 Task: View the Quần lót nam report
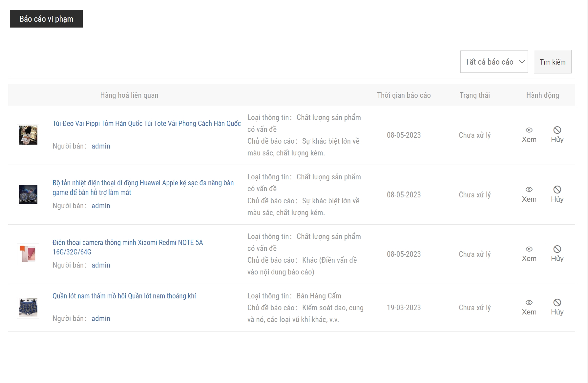point(529,307)
